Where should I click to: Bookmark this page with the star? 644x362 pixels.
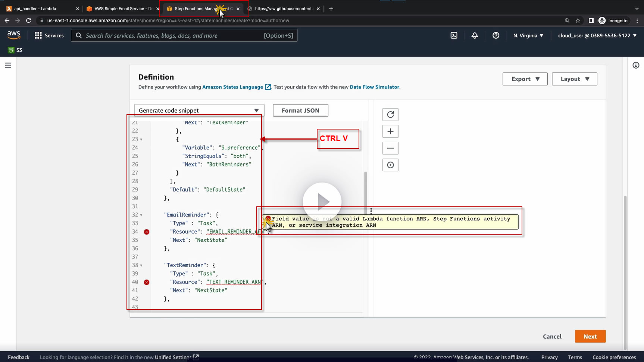click(578, 21)
